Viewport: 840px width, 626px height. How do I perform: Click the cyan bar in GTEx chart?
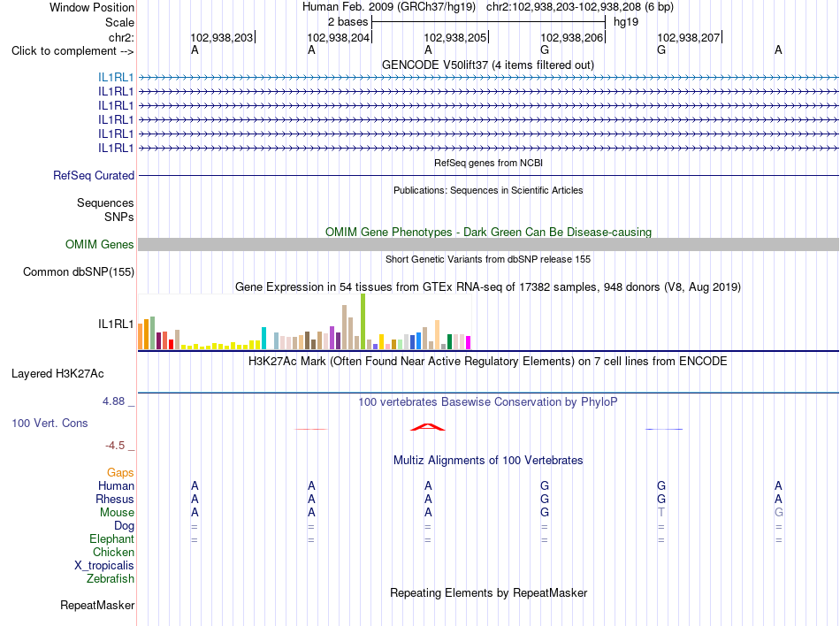[263, 339]
